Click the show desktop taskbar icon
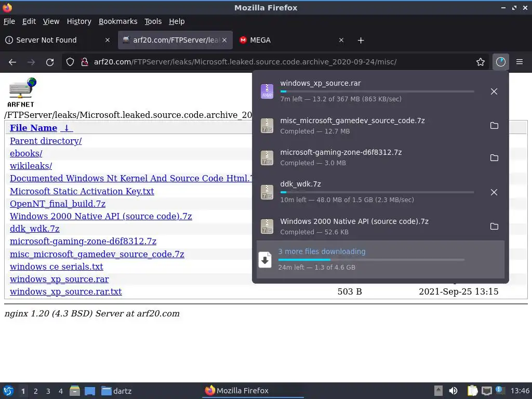The width and height of the screenshot is (532, 399). 90,391
